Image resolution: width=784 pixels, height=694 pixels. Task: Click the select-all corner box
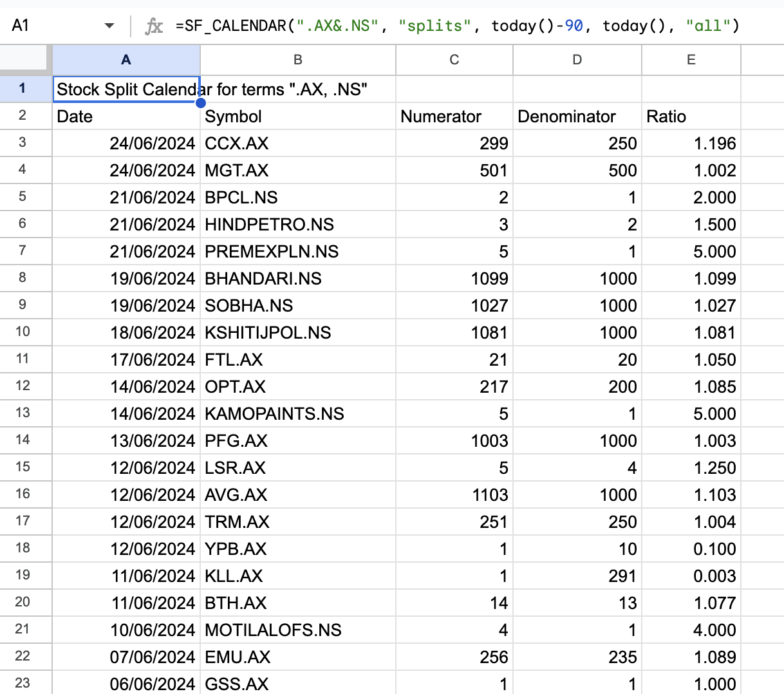click(x=26, y=59)
